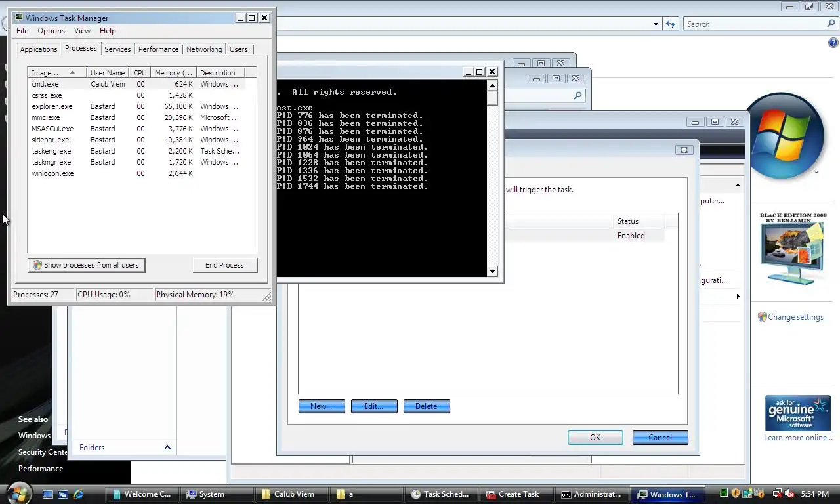The height and width of the screenshot is (504, 840).
Task: Click the green tray icon left of shield
Action: point(723,493)
